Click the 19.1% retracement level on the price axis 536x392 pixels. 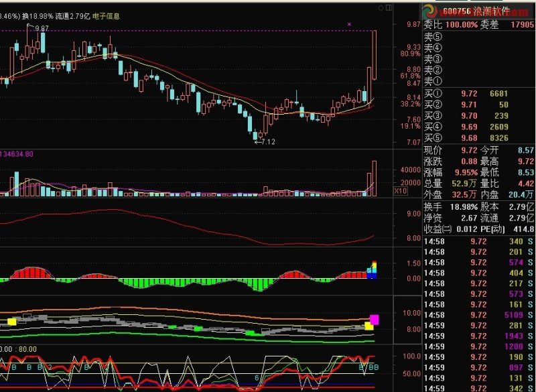click(x=410, y=126)
